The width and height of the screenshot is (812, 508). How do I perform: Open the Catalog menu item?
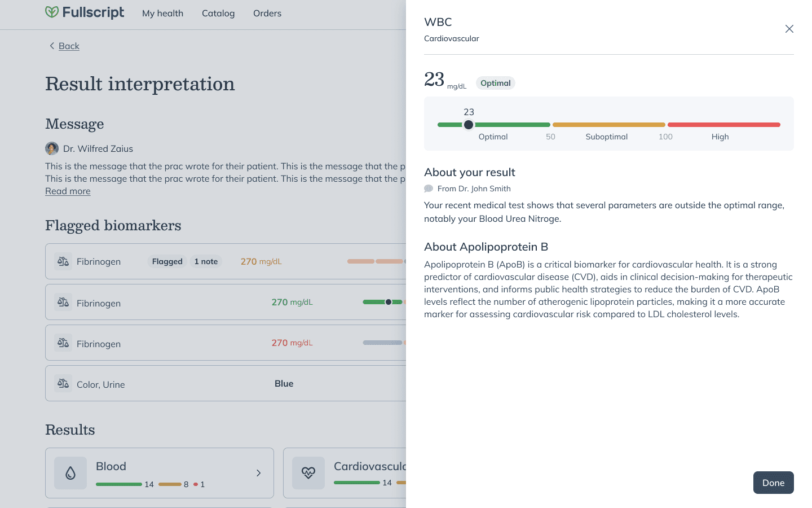[218, 13]
